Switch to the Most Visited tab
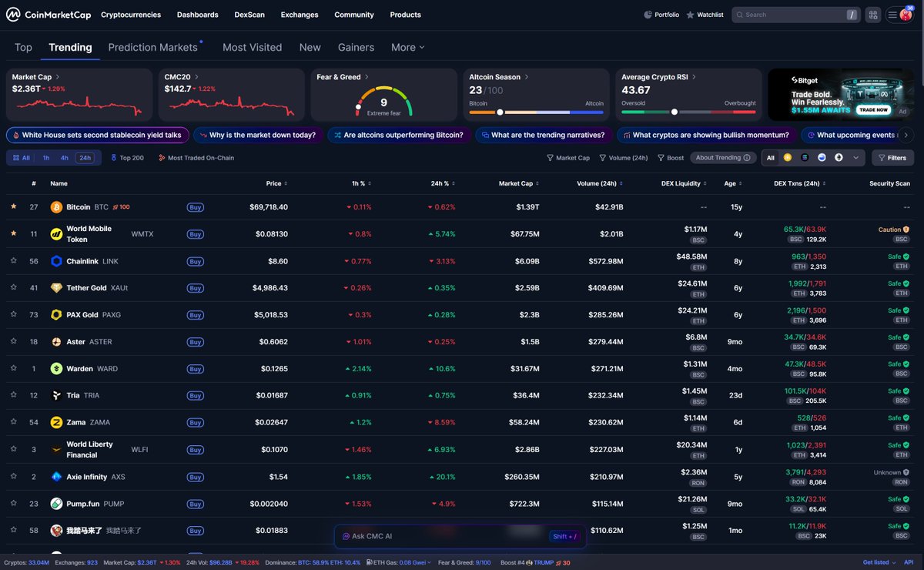This screenshot has height=570, width=924. [252, 47]
